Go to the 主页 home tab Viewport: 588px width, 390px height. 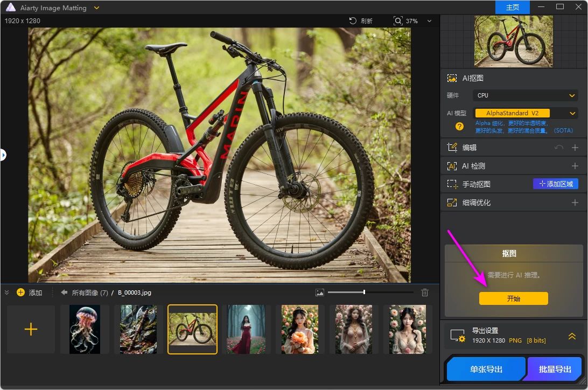[x=512, y=7]
